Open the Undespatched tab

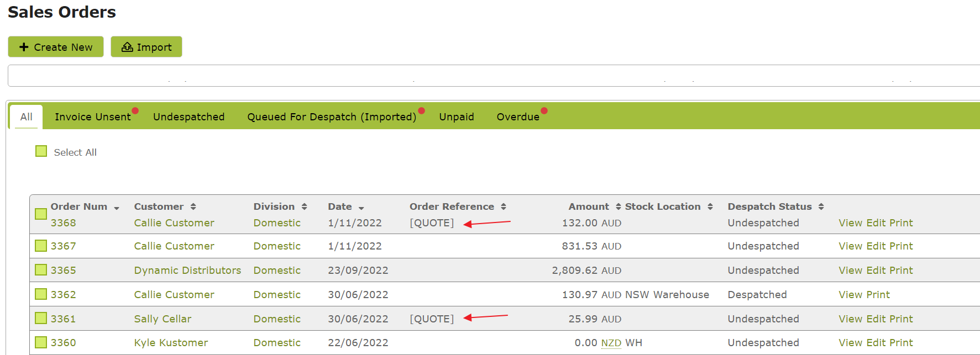189,116
